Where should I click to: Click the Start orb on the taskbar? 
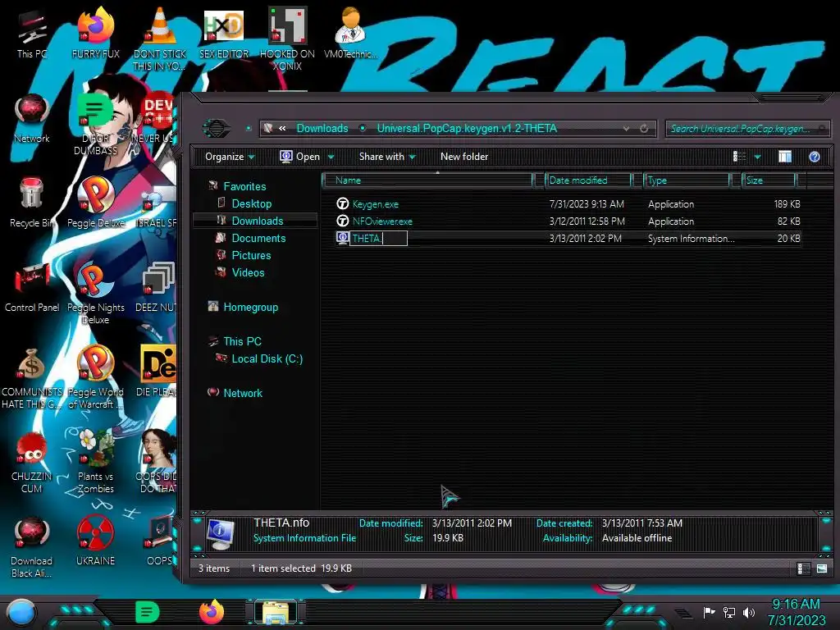tap(21, 613)
